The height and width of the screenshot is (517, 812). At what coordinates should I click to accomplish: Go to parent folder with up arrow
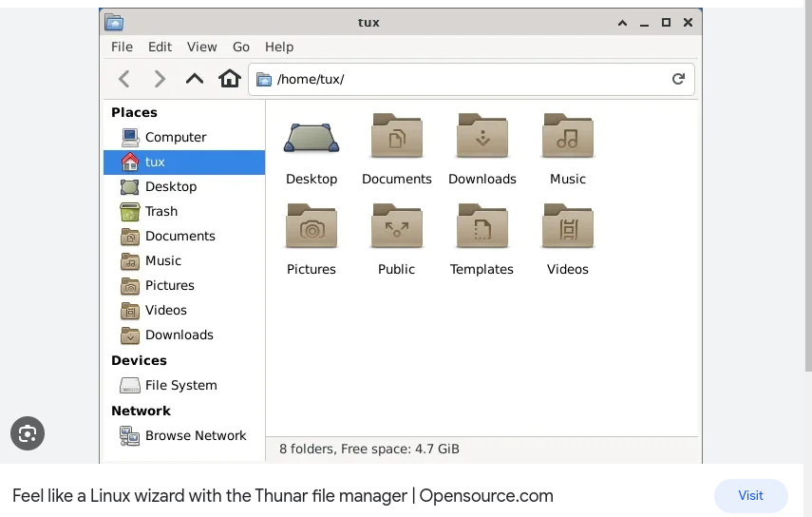click(x=195, y=79)
